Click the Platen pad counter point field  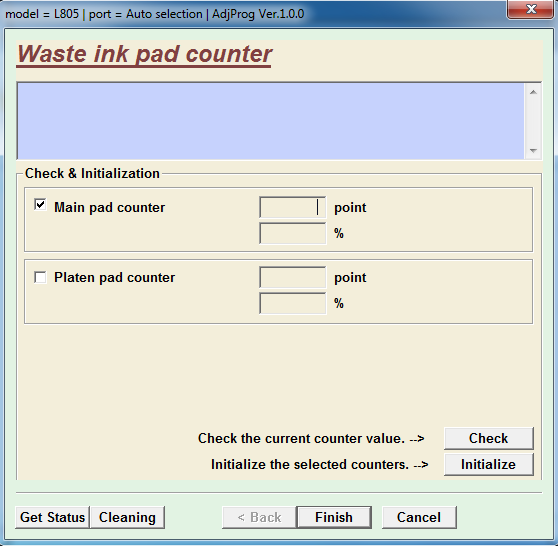[x=293, y=277]
